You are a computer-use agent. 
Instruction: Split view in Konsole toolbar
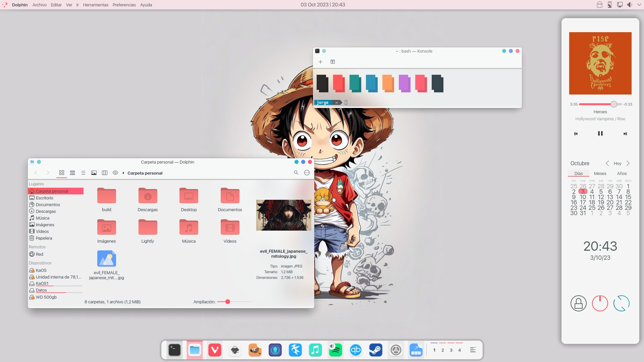click(x=333, y=62)
